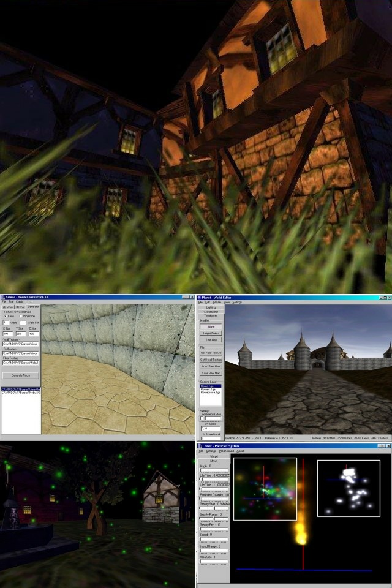Click Get Floor Texture button

pyautogui.click(x=211, y=353)
